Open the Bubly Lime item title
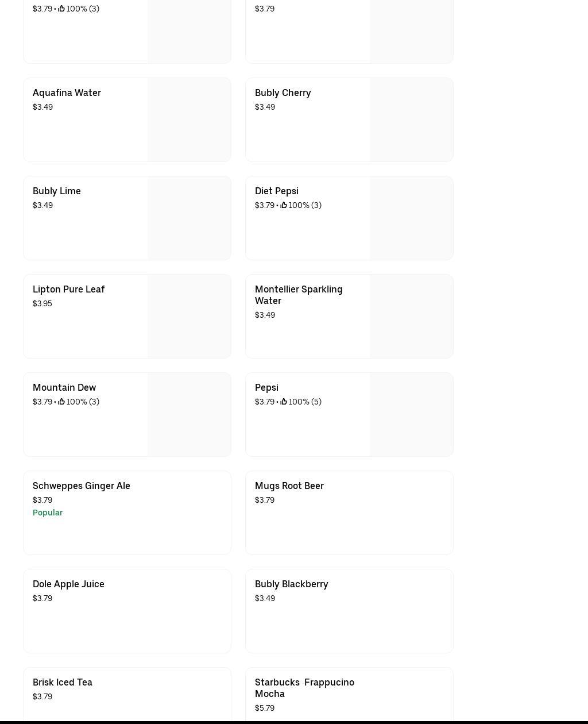Image resolution: width=588 pixels, height=724 pixels. [x=56, y=191]
